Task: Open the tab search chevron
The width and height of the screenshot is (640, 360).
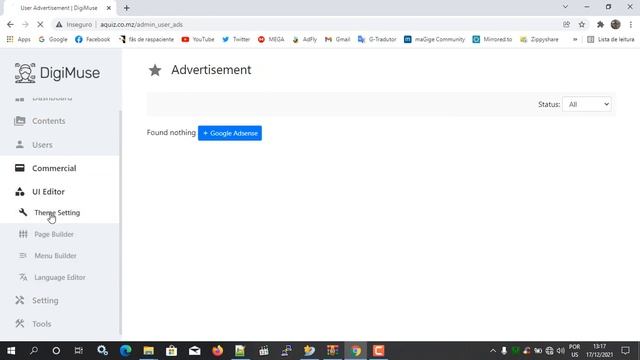Action: [565, 7]
